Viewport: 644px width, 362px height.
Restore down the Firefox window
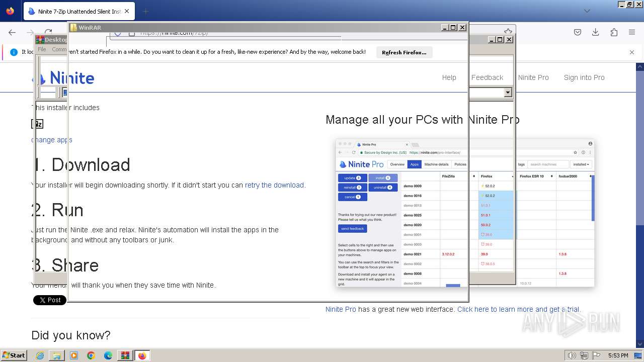(x=629, y=5)
